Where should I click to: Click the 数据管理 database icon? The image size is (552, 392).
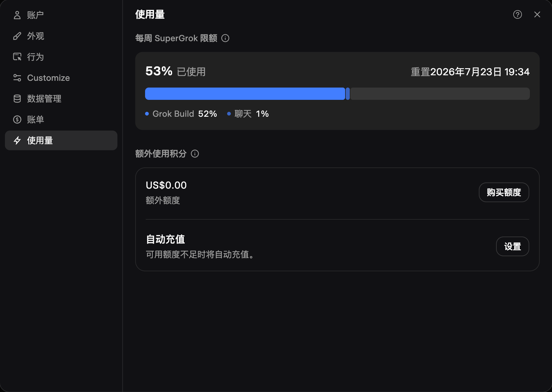[x=17, y=99]
